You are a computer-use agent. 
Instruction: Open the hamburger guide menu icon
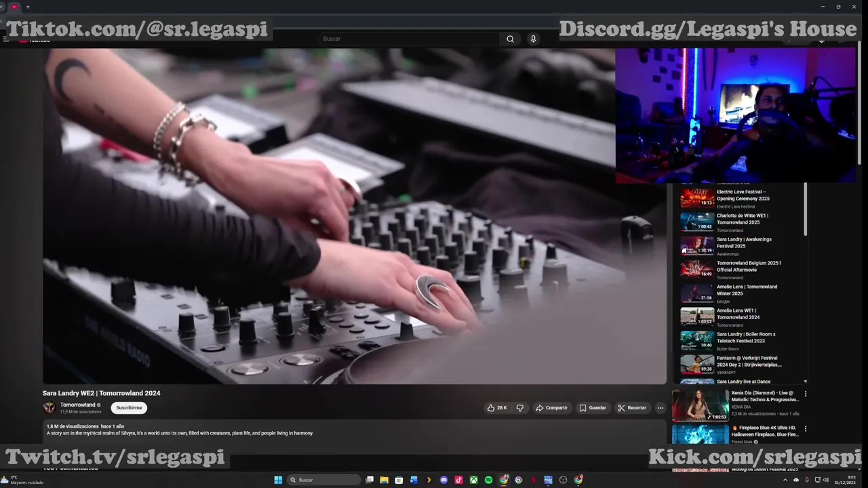coord(6,39)
